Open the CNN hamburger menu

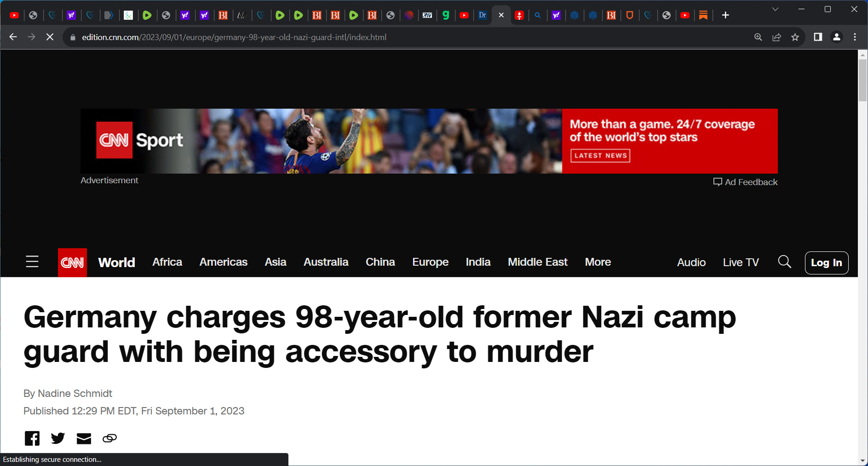point(32,262)
